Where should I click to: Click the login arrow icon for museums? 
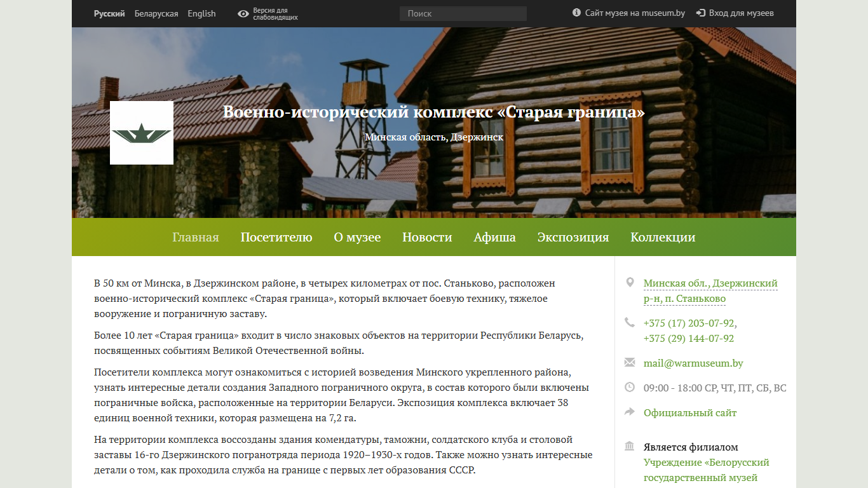click(x=701, y=13)
